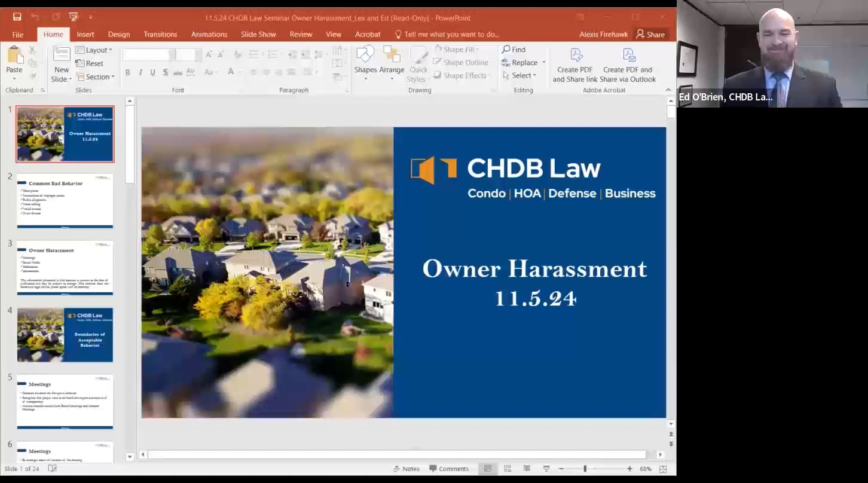Switch to the Animations tab

point(209,35)
